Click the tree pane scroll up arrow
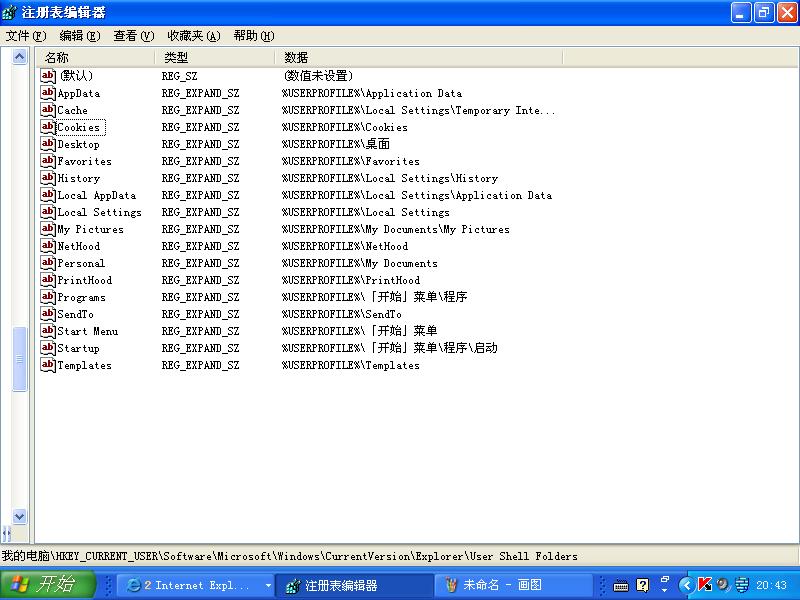The height and width of the screenshot is (600, 800). [19, 56]
